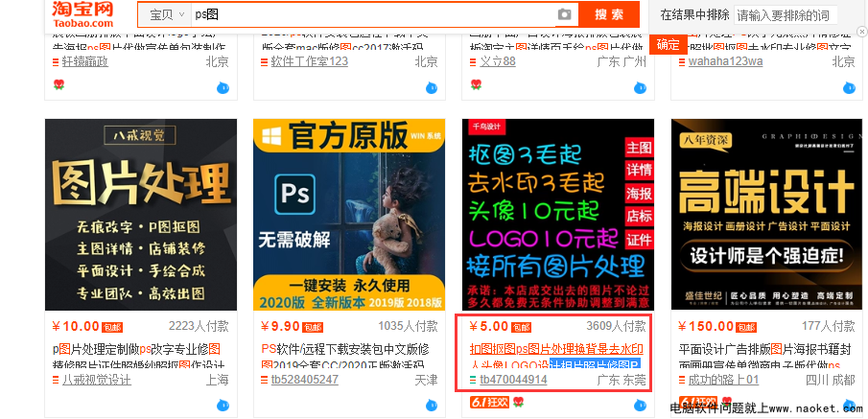Click the text 1035人付款
The height and width of the screenshot is (419, 868).
pos(408,326)
